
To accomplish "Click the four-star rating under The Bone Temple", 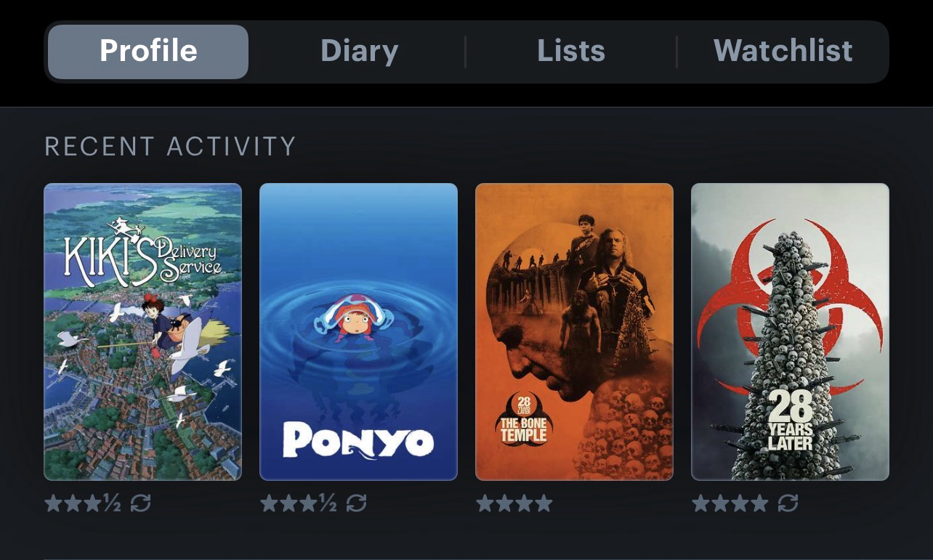I will click(514, 503).
